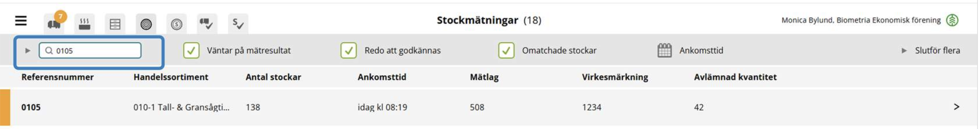Open the coin price icon
Screen dimensions: 980x129
click(176, 24)
